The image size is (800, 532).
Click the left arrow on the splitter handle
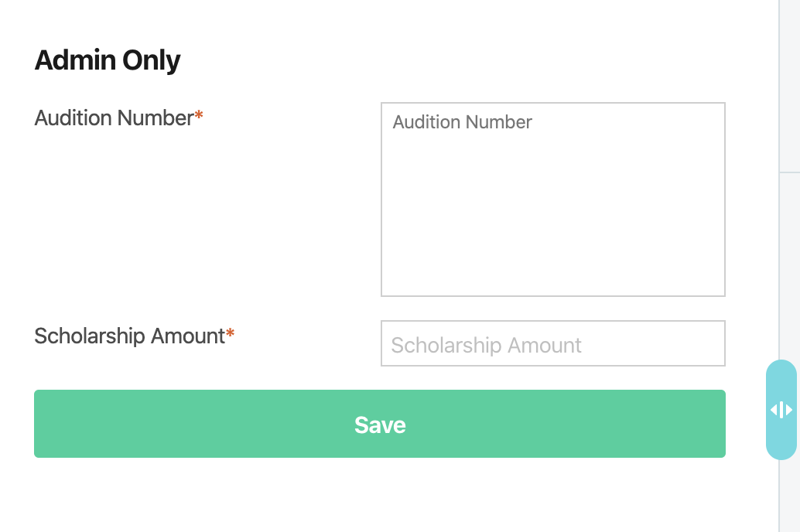click(x=774, y=410)
